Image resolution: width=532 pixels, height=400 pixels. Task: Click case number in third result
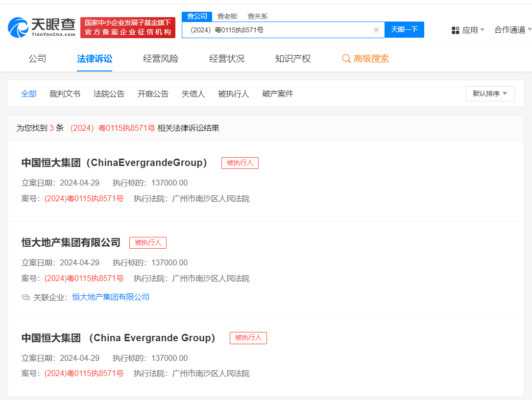point(84,374)
